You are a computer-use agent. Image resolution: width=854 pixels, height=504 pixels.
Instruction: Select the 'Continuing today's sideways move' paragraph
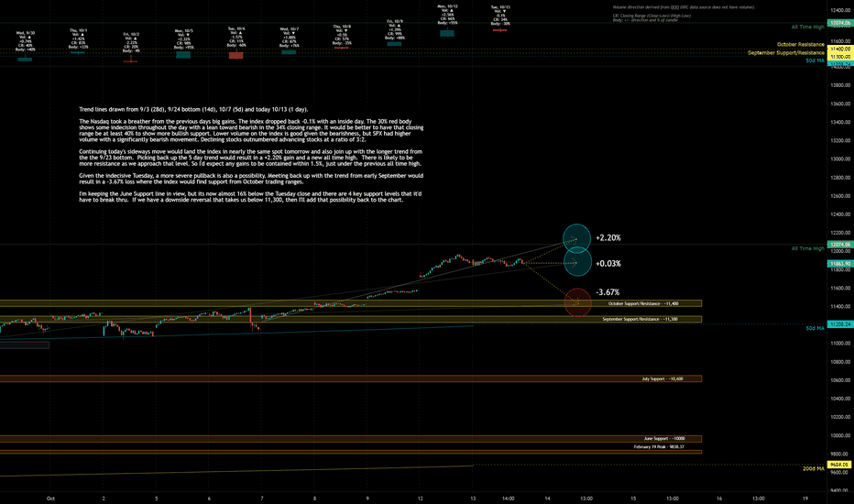click(250, 158)
